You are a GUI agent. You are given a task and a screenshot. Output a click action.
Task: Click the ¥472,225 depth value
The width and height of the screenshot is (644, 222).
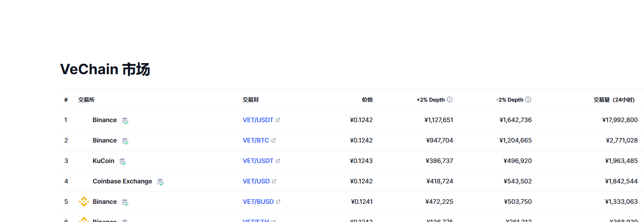coord(440,202)
